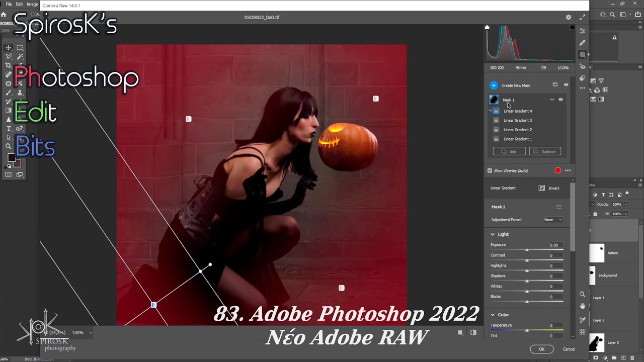
Task: Select Photoshop Move tool
Action: pos(9,48)
